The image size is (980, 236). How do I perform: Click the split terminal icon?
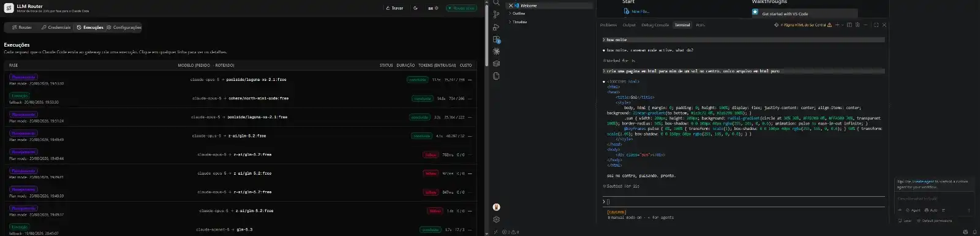point(849,25)
